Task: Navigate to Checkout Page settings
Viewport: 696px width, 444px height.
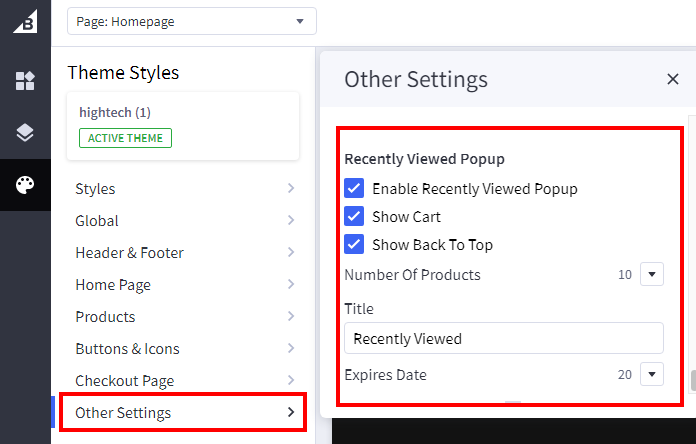Action: [185, 381]
